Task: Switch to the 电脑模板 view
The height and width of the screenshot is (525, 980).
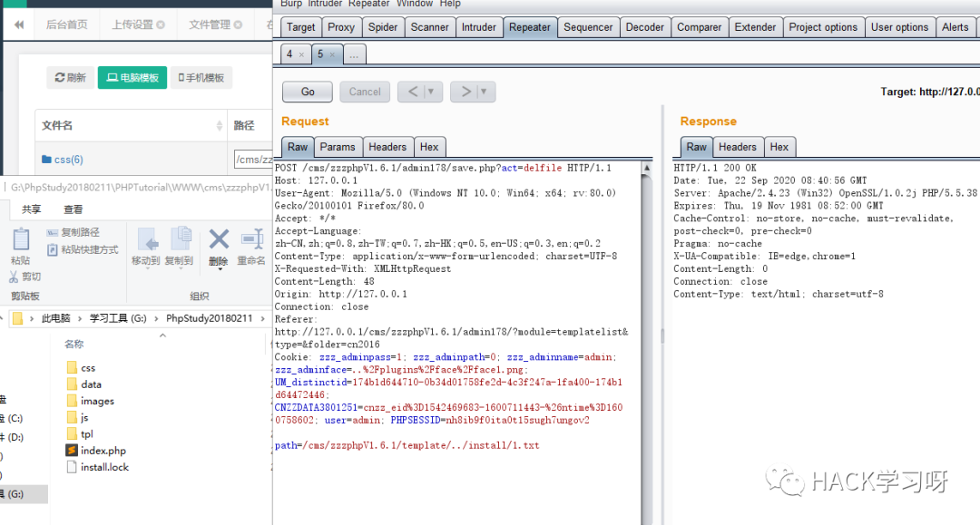Action: pos(132,77)
